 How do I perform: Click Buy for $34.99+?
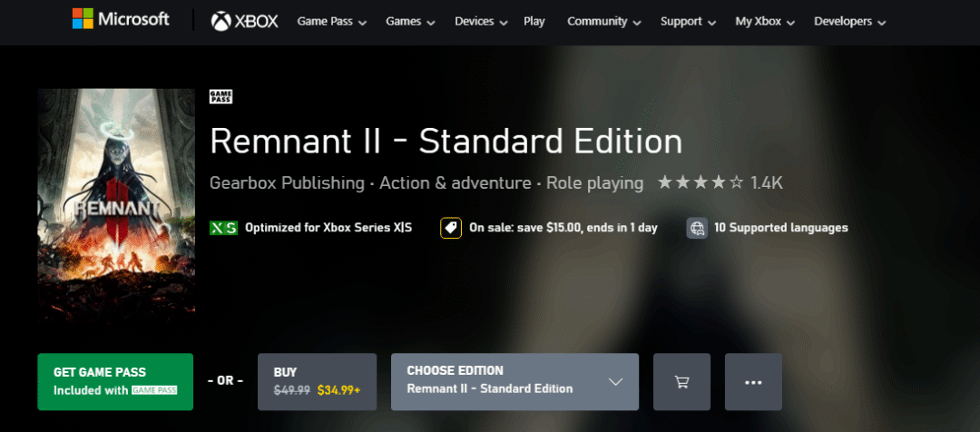tap(318, 382)
